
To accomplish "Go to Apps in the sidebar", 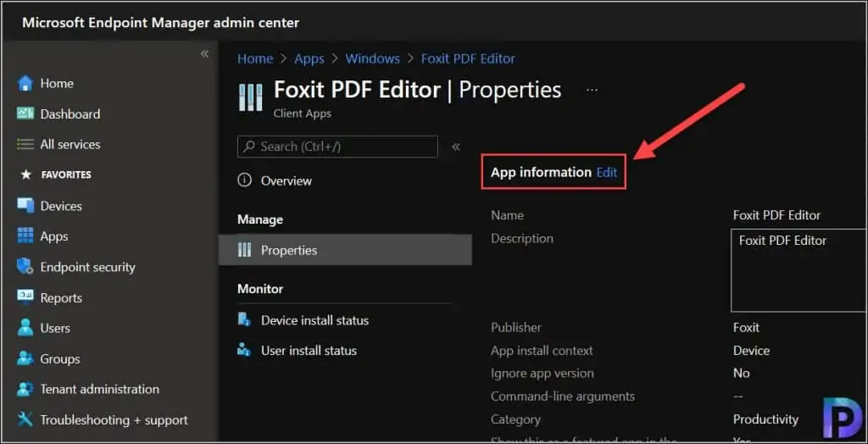I will pos(54,236).
